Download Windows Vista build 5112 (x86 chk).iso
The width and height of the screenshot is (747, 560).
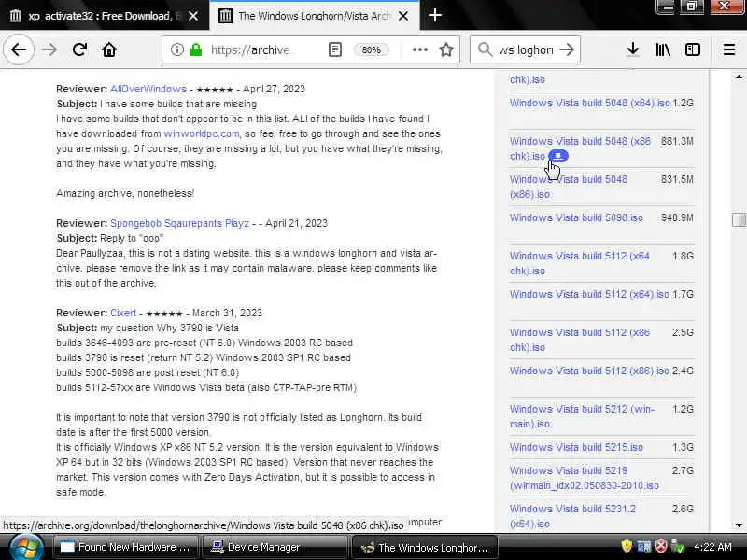click(x=579, y=340)
